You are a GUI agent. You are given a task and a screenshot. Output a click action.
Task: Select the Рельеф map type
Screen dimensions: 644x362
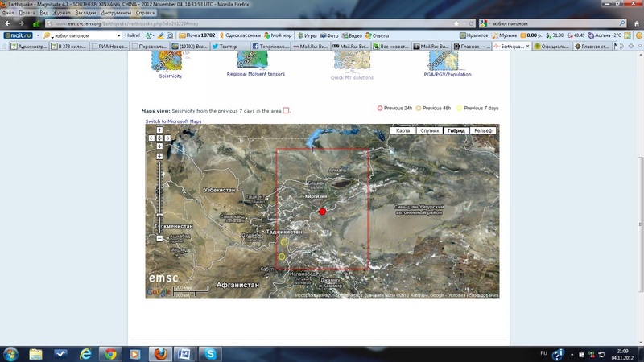(483, 130)
